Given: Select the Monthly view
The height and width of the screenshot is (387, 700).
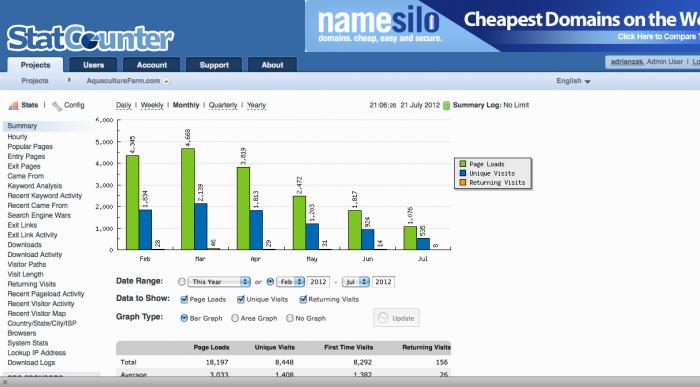Looking at the screenshot, I should pyautogui.click(x=186, y=105).
